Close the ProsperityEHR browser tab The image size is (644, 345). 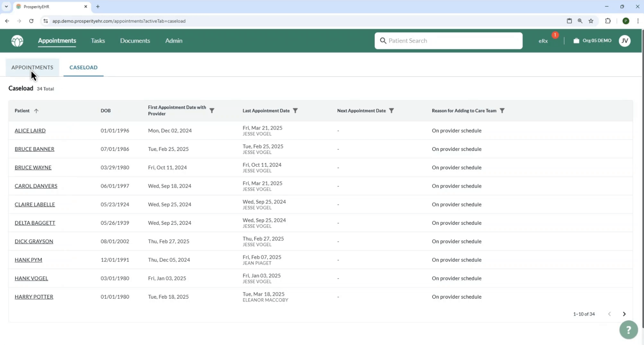tap(86, 6)
